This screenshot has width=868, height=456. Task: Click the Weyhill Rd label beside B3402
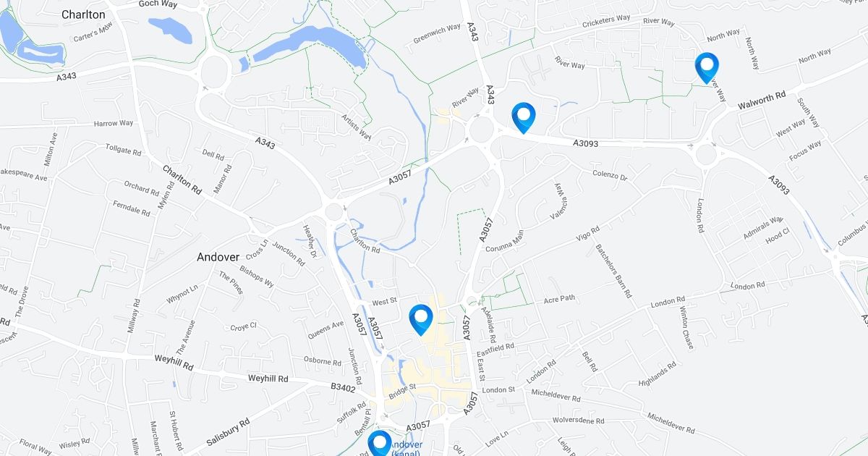click(268, 379)
